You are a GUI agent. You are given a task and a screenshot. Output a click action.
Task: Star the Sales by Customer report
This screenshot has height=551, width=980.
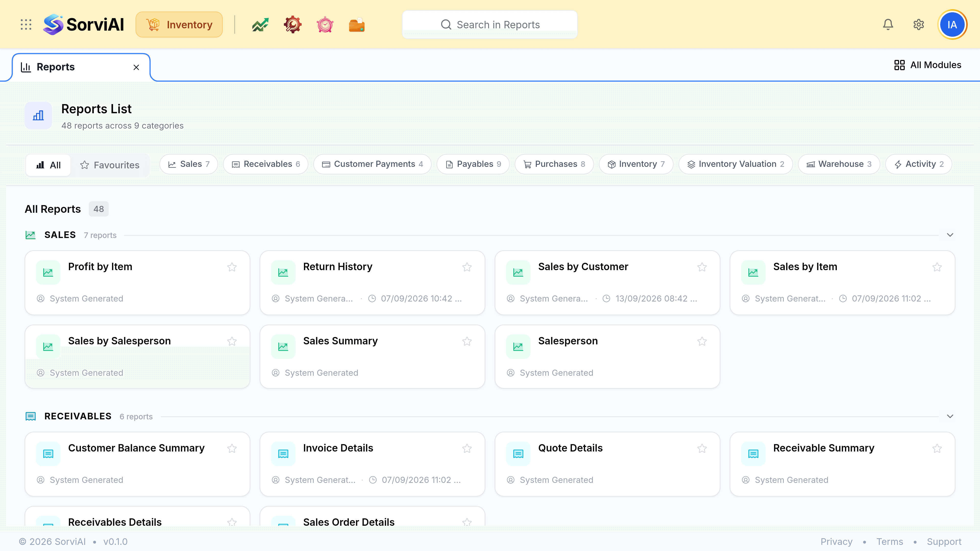(x=702, y=267)
